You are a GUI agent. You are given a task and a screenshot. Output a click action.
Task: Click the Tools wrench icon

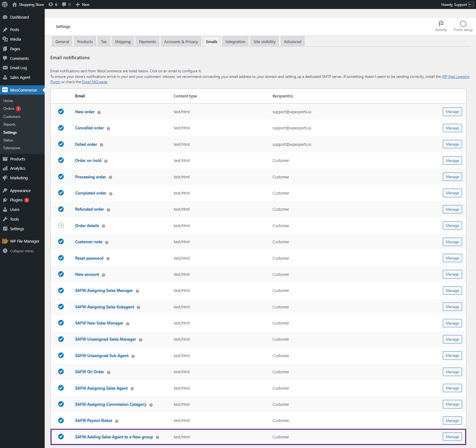pyautogui.click(x=5, y=219)
